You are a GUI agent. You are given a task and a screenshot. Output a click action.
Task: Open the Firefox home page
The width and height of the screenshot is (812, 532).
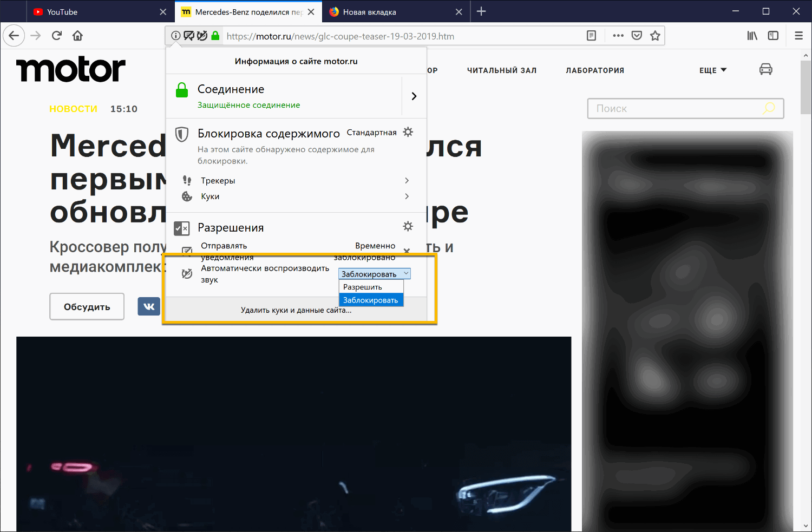[x=78, y=36]
